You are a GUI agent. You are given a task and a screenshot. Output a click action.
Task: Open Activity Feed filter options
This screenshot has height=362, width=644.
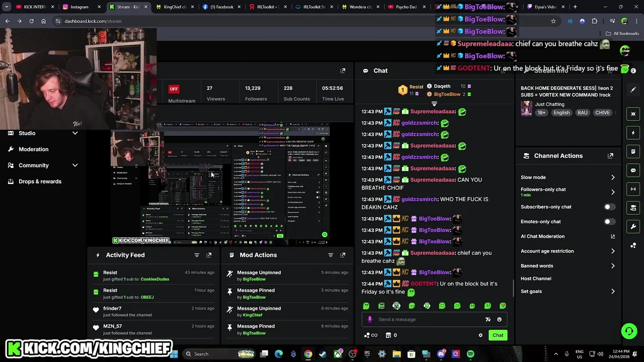197,255
